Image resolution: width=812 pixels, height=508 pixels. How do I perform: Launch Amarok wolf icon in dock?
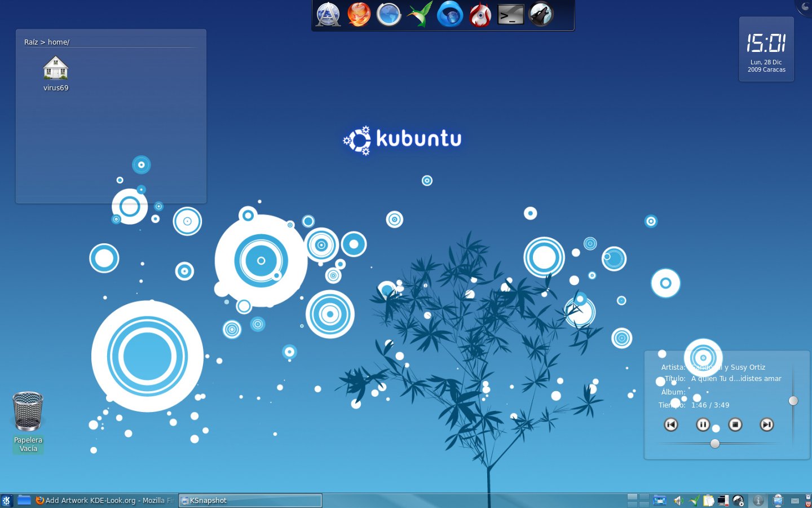click(541, 15)
